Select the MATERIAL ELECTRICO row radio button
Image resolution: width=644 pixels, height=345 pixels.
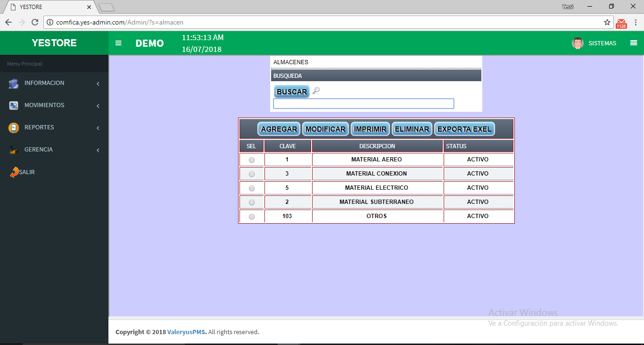251,188
